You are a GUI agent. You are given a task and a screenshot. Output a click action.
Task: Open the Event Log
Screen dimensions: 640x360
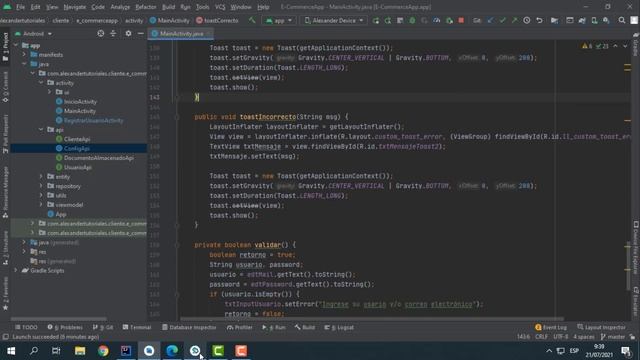pos(551,327)
